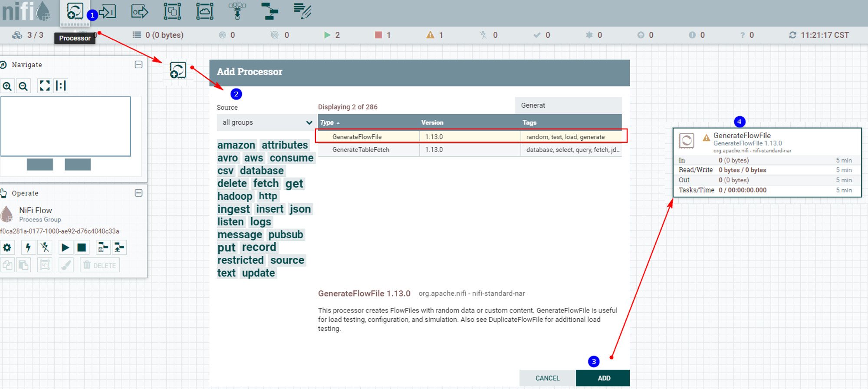Click the aws tag
The image size is (868, 389).
(x=253, y=158)
